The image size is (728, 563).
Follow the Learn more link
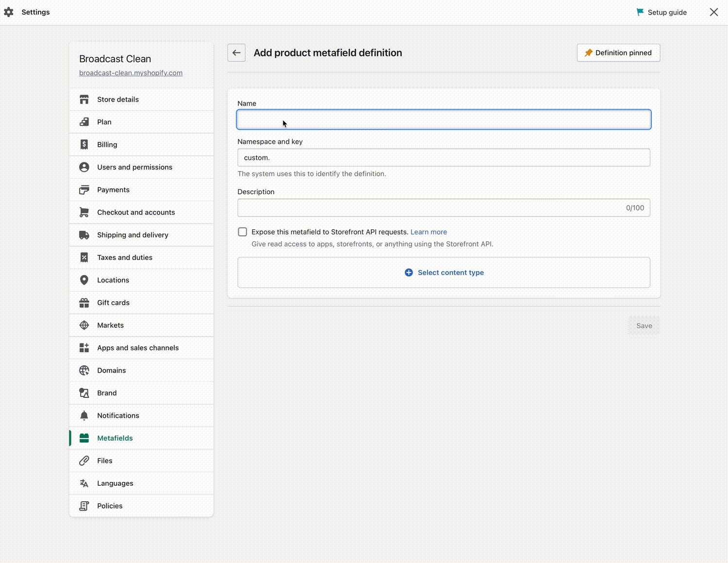point(429,232)
